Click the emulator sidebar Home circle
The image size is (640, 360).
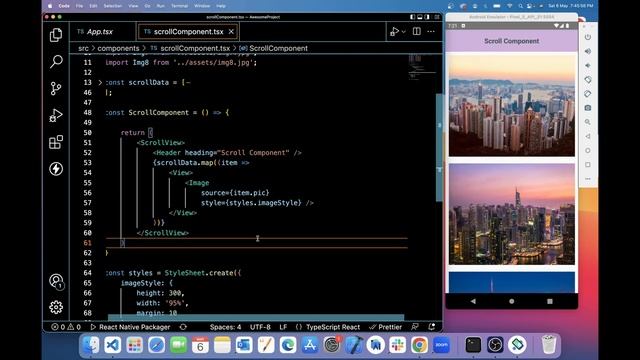click(x=588, y=151)
